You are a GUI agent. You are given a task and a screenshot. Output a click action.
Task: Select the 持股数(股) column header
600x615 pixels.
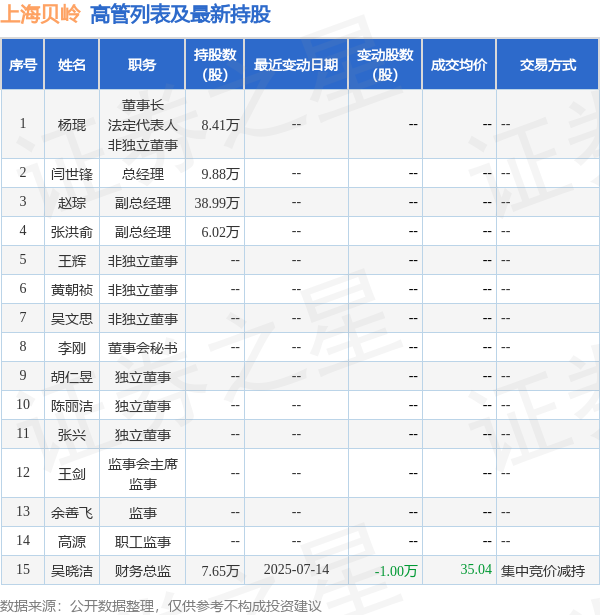tap(215, 65)
